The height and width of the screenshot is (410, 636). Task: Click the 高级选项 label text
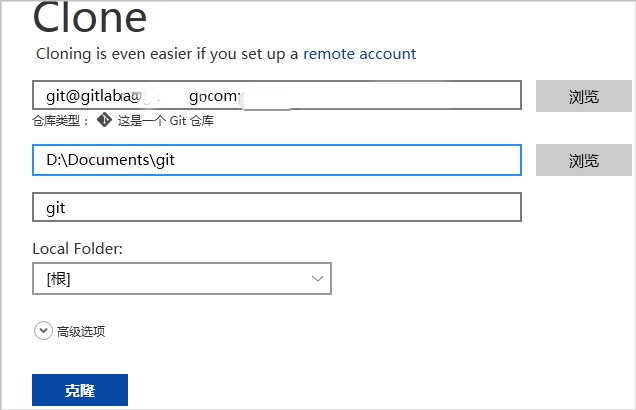pyautogui.click(x=81, y=332)
